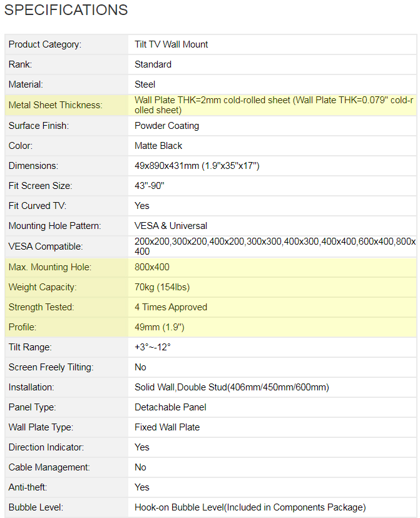Select the Hook-on Bubble Level value

point(250,507)
